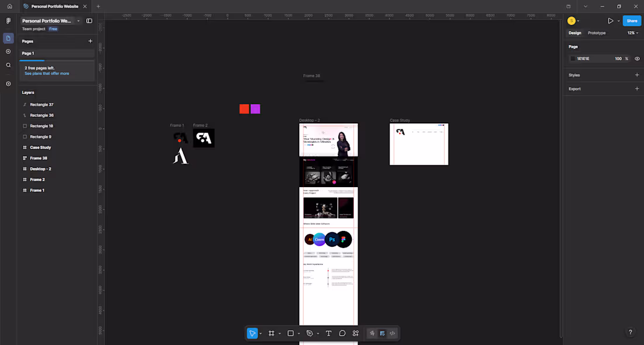The height and width of the screenshot is (345, 644).
Task: Click Share button
Action: coord(632,21)
